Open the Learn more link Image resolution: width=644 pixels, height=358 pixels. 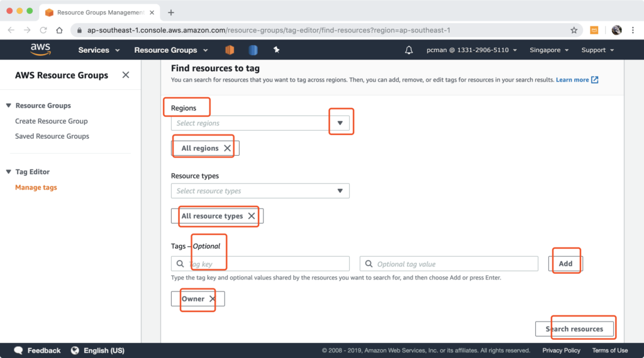[x=577, y=80]
